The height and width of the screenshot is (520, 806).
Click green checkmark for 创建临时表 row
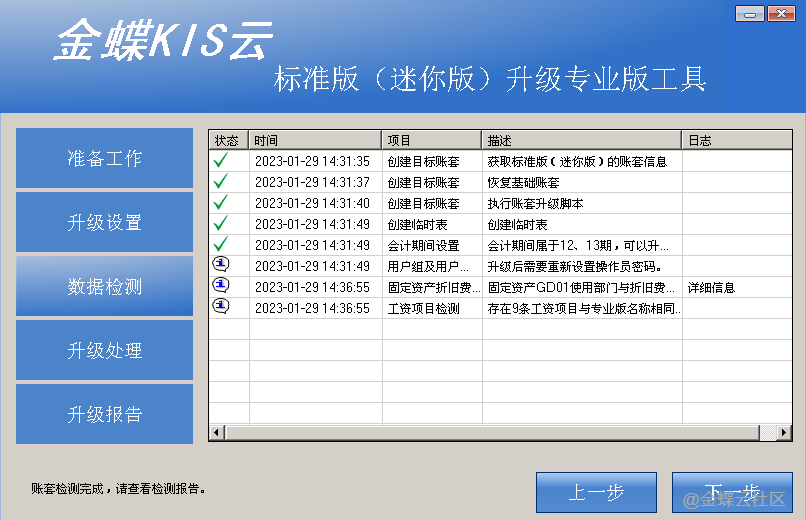pos(221,223)
